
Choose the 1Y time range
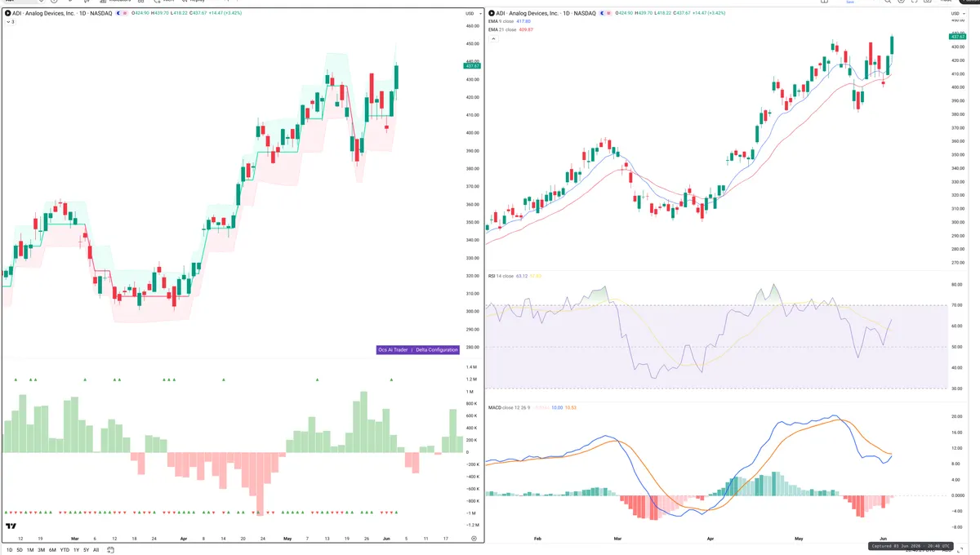[x=76, y=550]
